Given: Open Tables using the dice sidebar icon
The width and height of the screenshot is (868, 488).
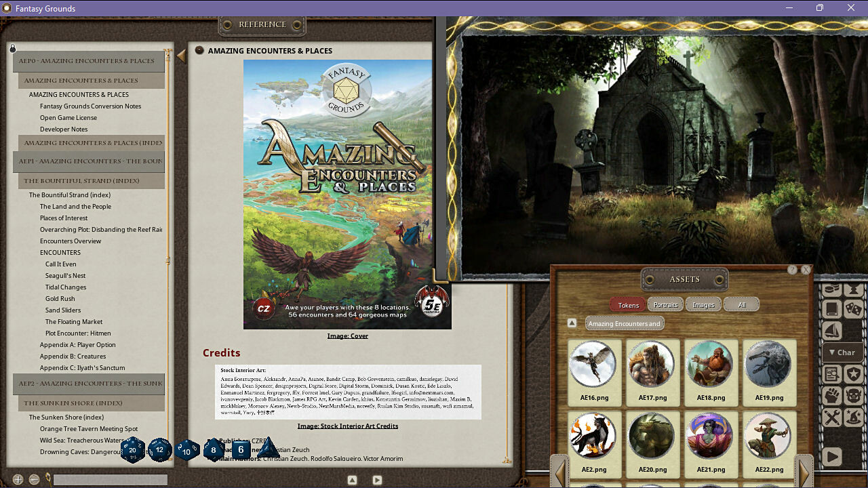Looking at the screenshot, I should (x=854, y=309).
